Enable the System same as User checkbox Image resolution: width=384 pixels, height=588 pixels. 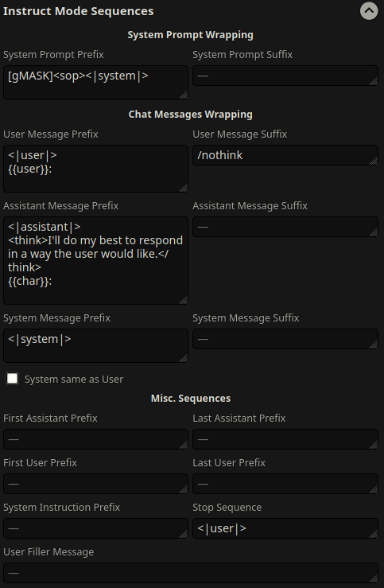tap(13, 379)
